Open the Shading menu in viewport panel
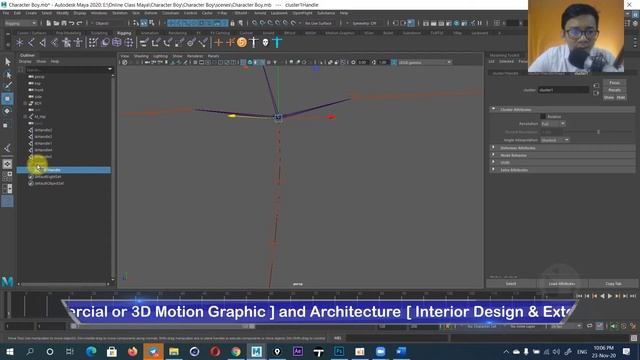This screenshot has width=640, height=360. click(x=141, y=56)
